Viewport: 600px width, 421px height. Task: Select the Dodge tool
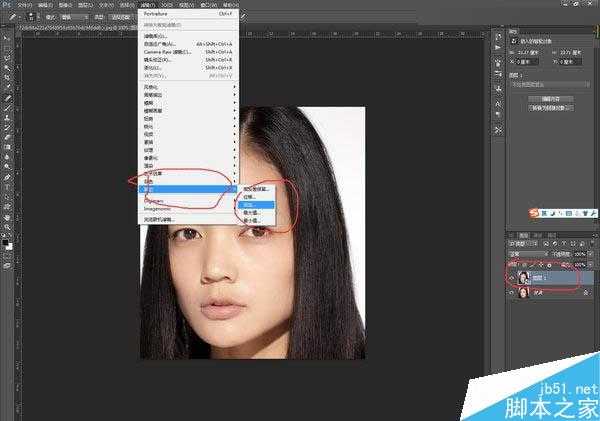point(7,168)
